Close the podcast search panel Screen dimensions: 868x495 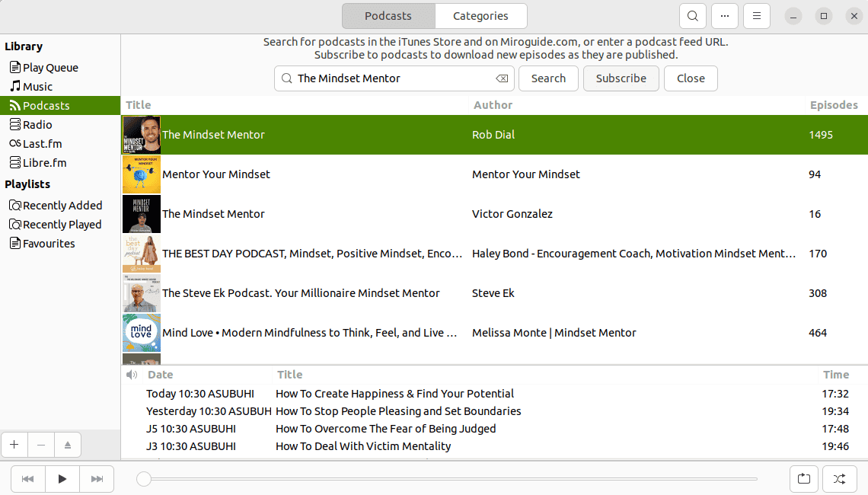click(691, 78)
